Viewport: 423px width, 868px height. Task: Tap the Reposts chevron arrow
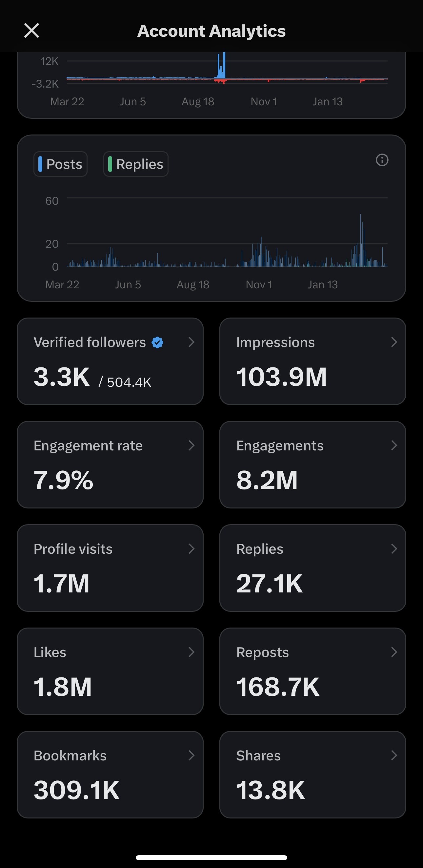pos(394,652)
